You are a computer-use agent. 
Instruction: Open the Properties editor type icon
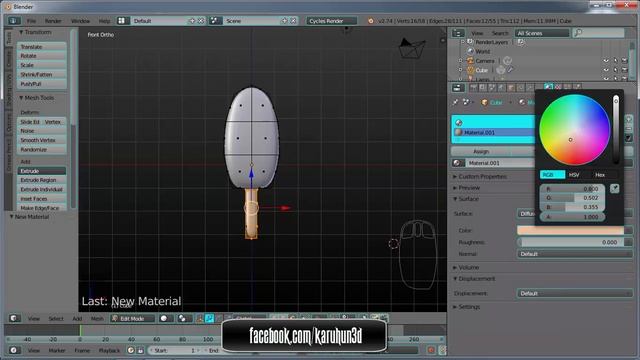458,87
